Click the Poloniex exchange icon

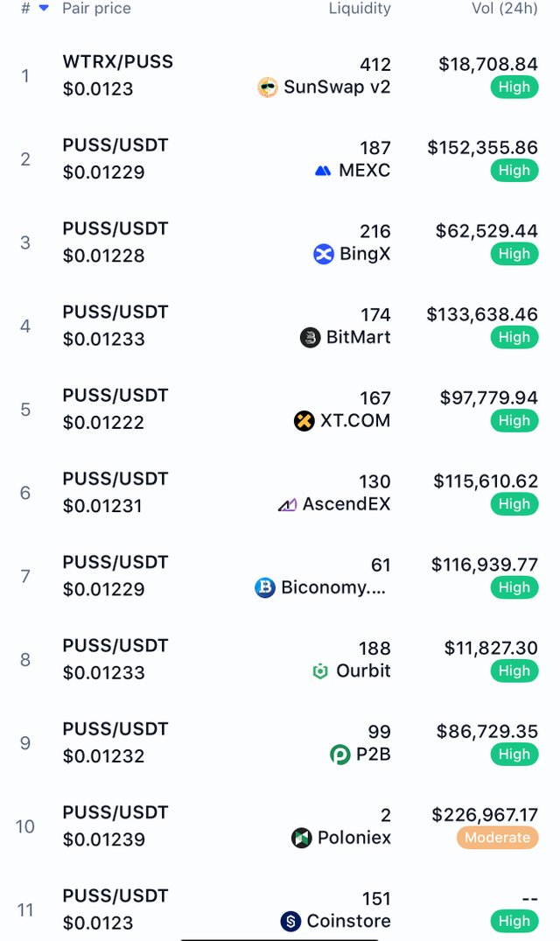[302, 838]
